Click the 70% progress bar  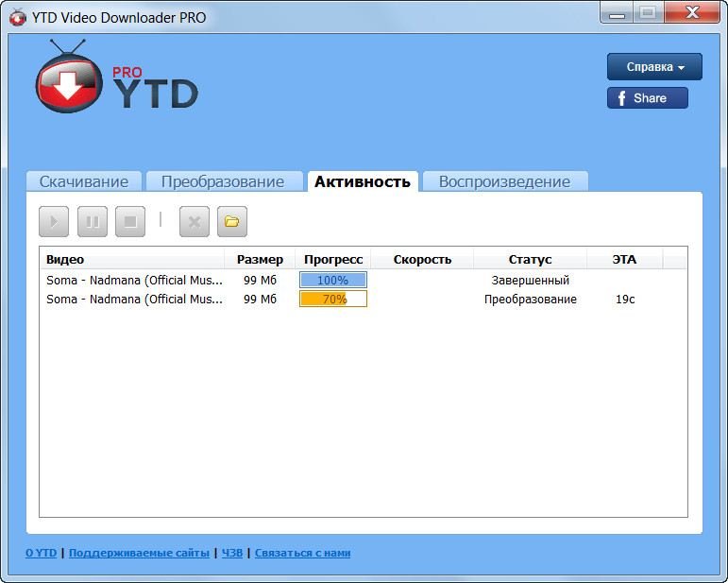[333, 300]
